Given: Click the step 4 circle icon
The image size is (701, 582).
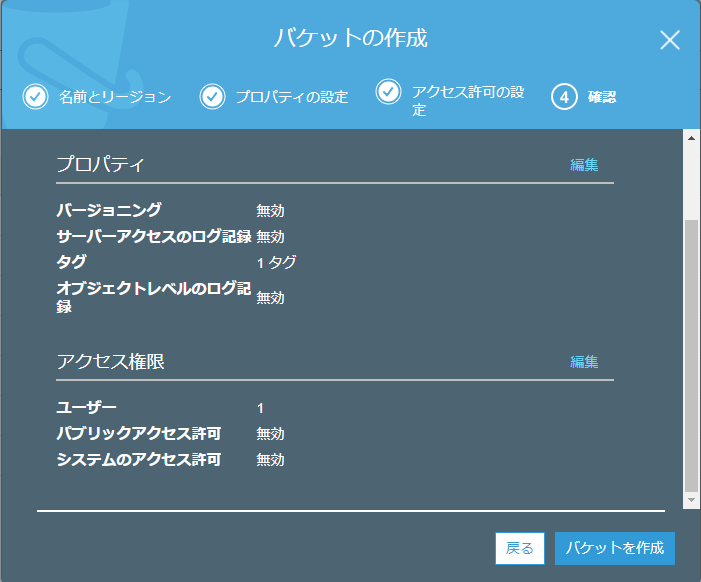Looking at the screenshot, I should pyautogui.click(x=564, y=97).
